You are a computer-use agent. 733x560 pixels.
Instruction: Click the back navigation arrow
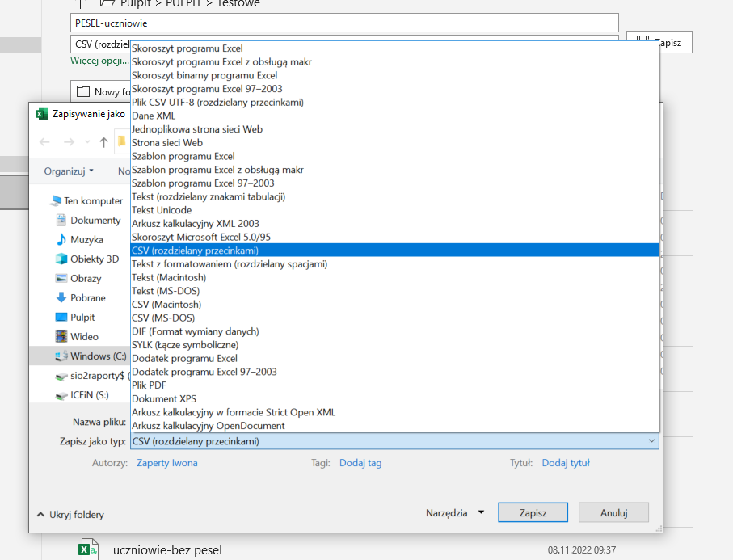(x=44, y=141)
